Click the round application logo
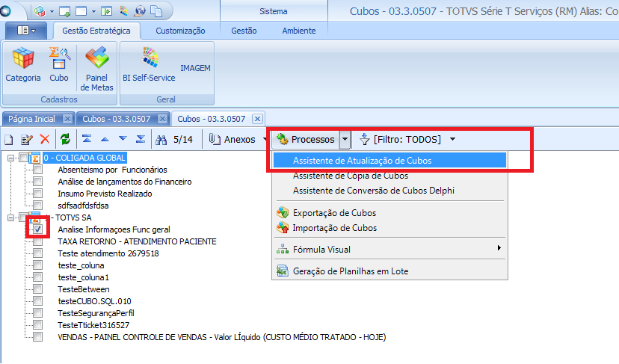The image size is (619, 364). (x=5, y=10)
